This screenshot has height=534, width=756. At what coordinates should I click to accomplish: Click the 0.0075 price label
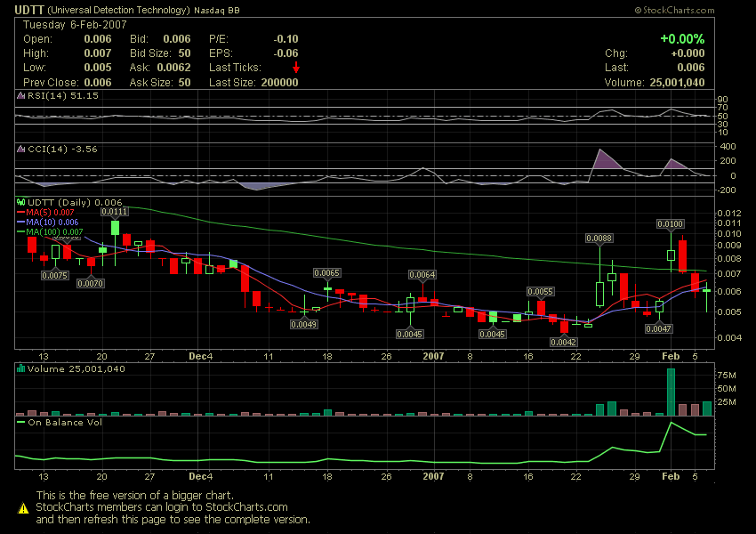(54, 275)
